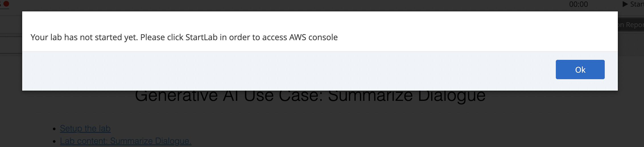Click the red lab status dot
This screenshot has height=147, width=644.
6,4
